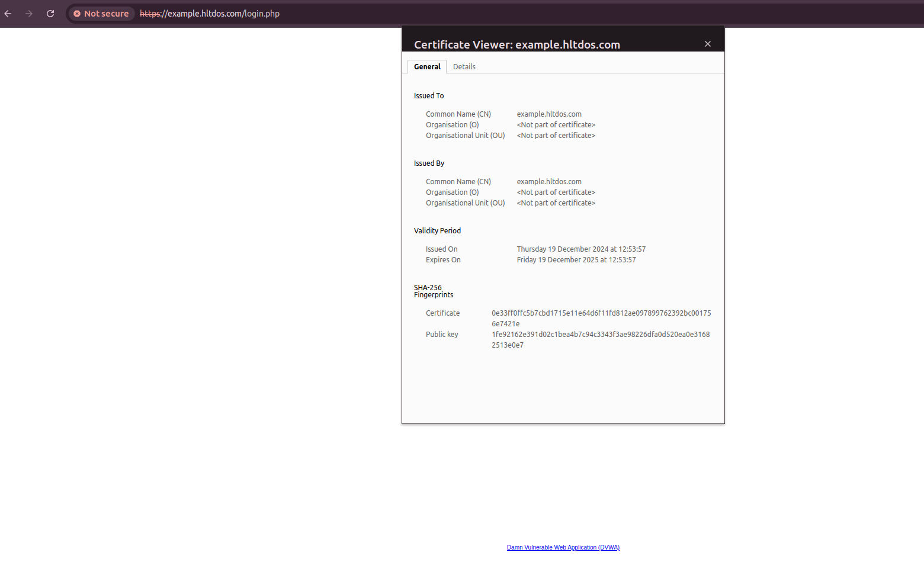924x562 pixels.
Task: Click the Issued On label
Action: (x=441, y=249)
